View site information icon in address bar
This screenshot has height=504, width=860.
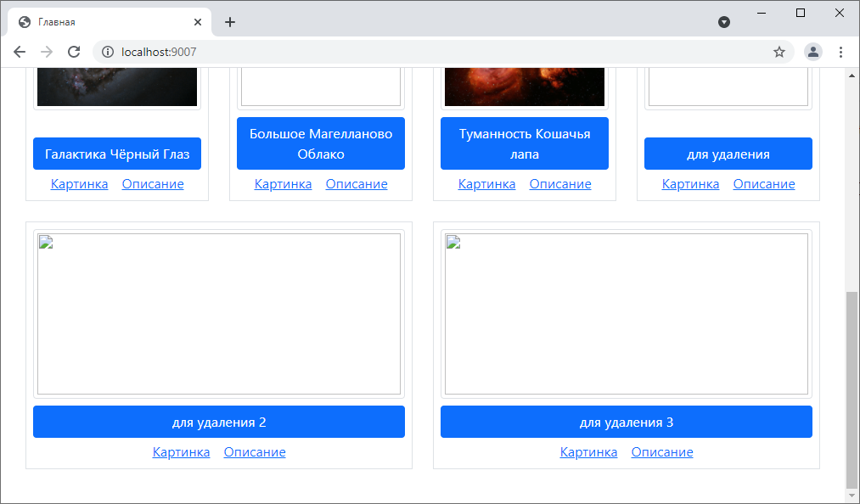(x=108, y=52)
